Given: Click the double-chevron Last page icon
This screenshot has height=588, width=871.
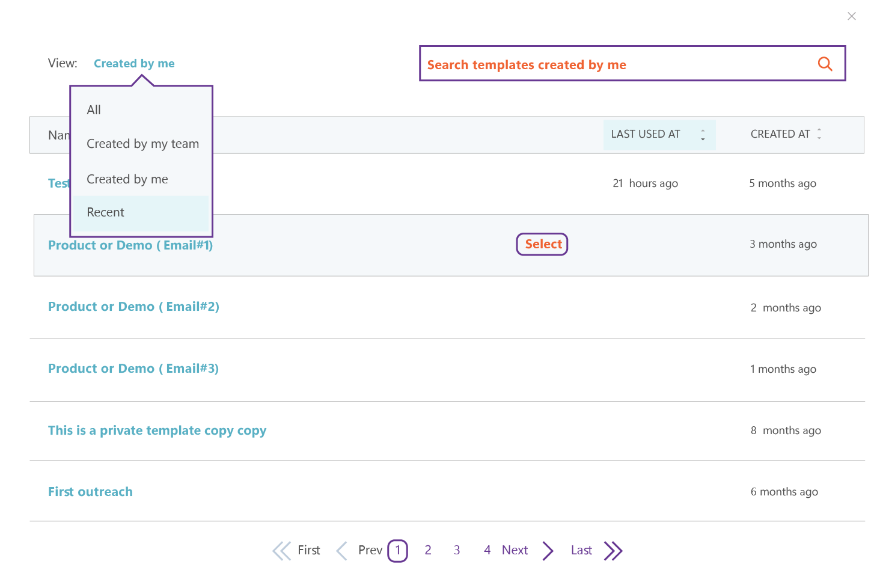Looking at the screenshot, I should click(x=613, y=551).
